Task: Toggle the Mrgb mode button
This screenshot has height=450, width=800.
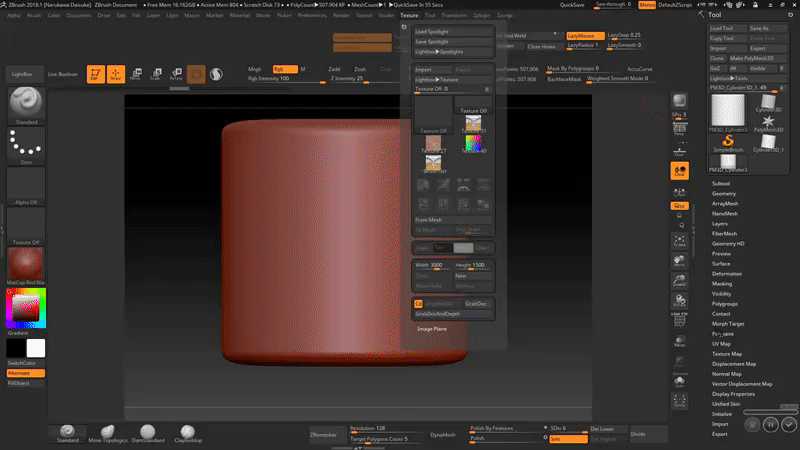Action: (x=255, y=69)
